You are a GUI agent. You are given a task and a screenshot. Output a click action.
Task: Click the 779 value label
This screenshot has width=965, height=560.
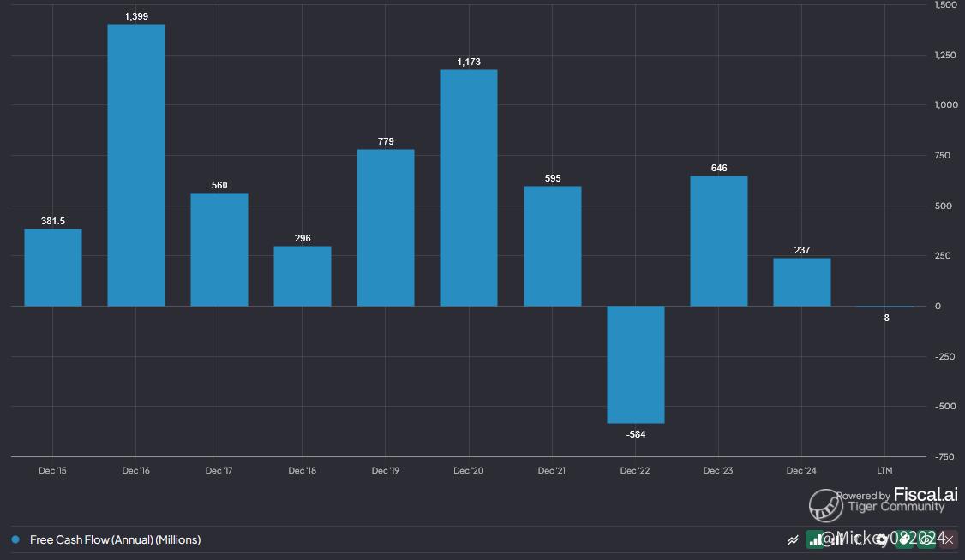tap(386, 141)
